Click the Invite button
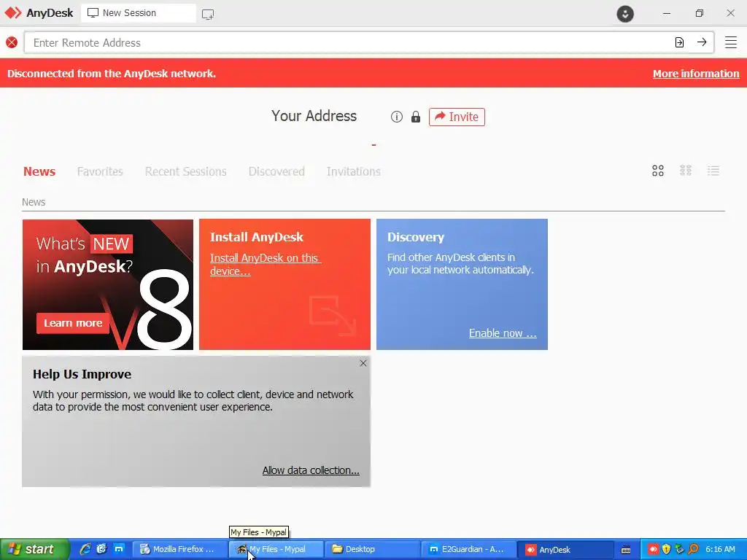The width and height of the screenshot is (747, 560). (457, 117)
